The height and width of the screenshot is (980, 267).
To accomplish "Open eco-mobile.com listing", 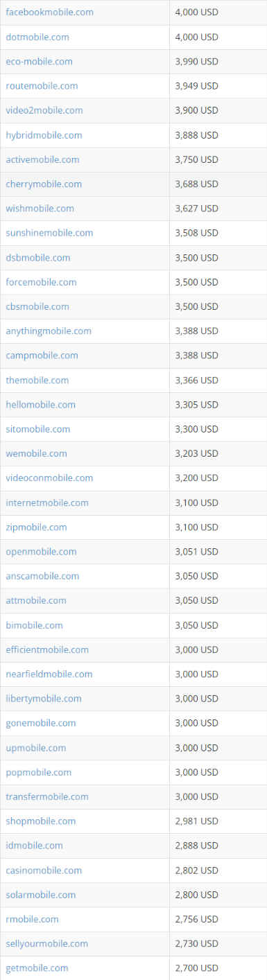I will (x=39, y=62).
